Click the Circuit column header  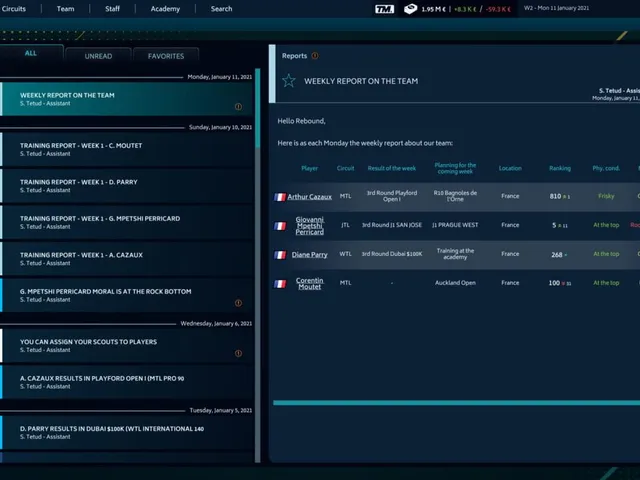point(345,168)
